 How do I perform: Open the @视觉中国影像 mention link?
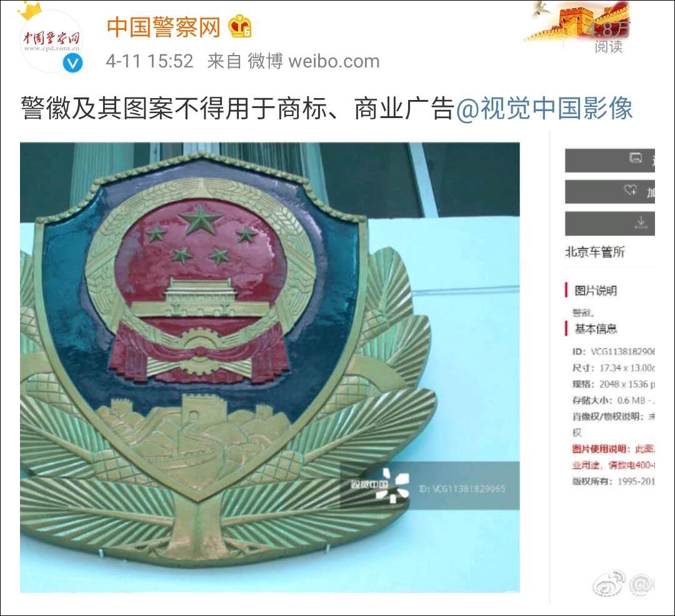point(544,107)
